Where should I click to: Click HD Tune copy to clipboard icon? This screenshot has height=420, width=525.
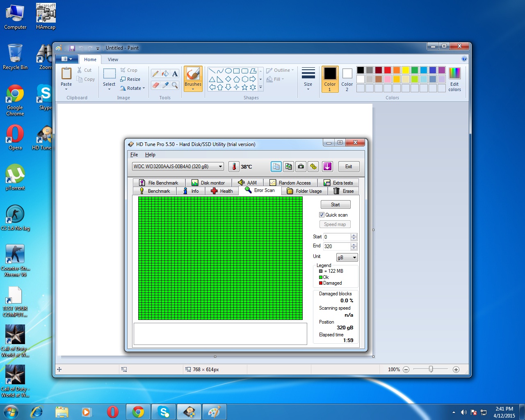tap(276, 167)
